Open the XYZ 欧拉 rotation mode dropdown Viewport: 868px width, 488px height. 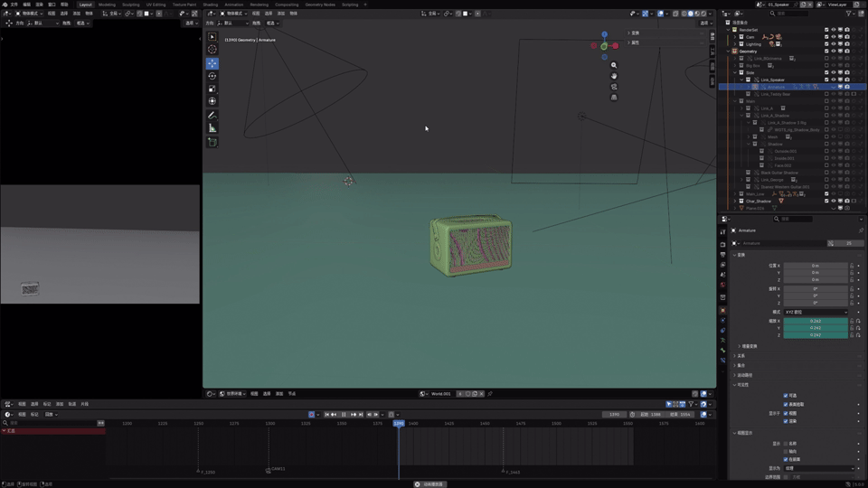(x=816, y=312)
